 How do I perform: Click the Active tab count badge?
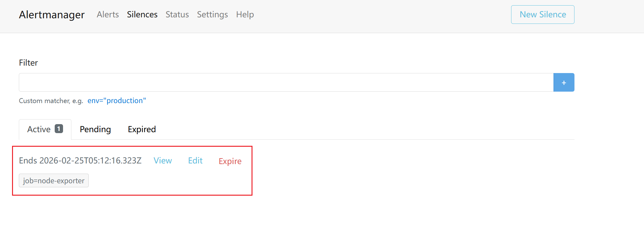59,129
